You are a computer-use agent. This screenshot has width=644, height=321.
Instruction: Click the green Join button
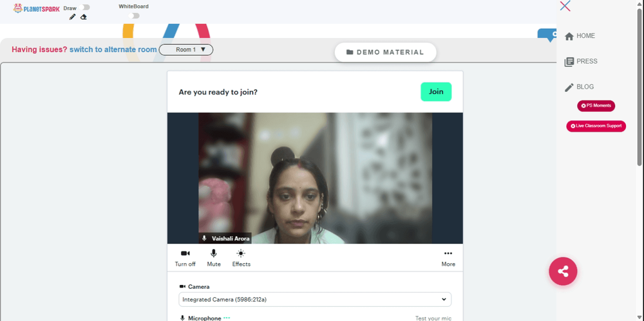tap(436, 91)
